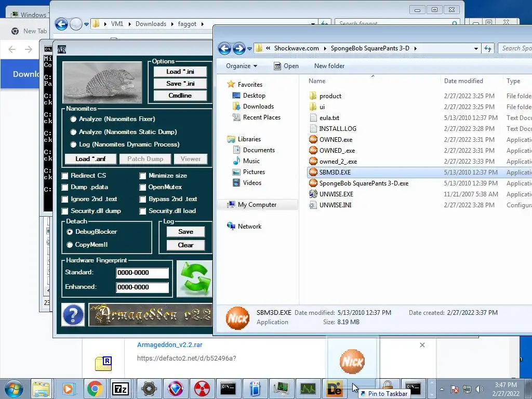Open the green waveform monitor taskbar icon
Image resolution: width=532 pixels, height=399 pixels.
pos(308,389)
